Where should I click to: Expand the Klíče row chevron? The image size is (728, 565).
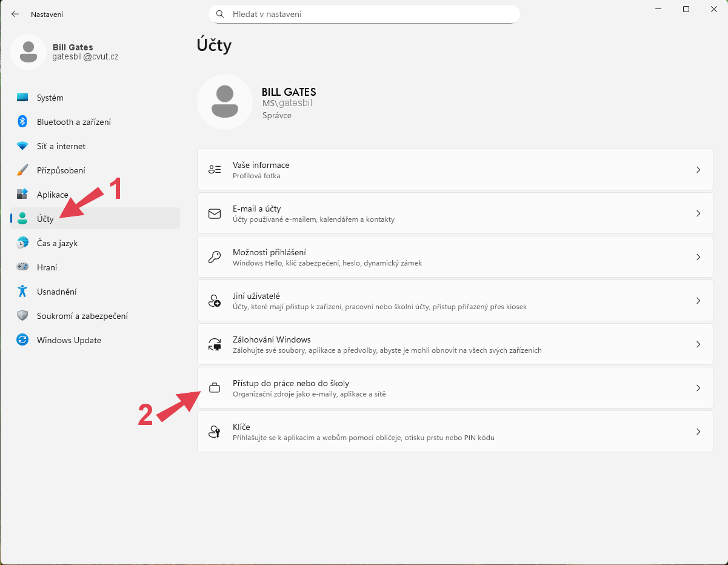[x=698, y=432]
